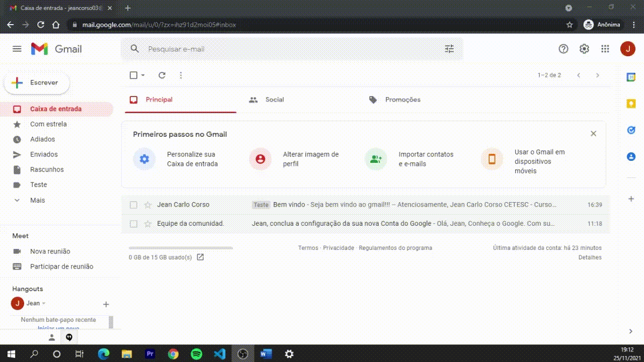Open Personalize sua Caixa de entrada
This screenshot has height=362, width=644.
[177, 159]
